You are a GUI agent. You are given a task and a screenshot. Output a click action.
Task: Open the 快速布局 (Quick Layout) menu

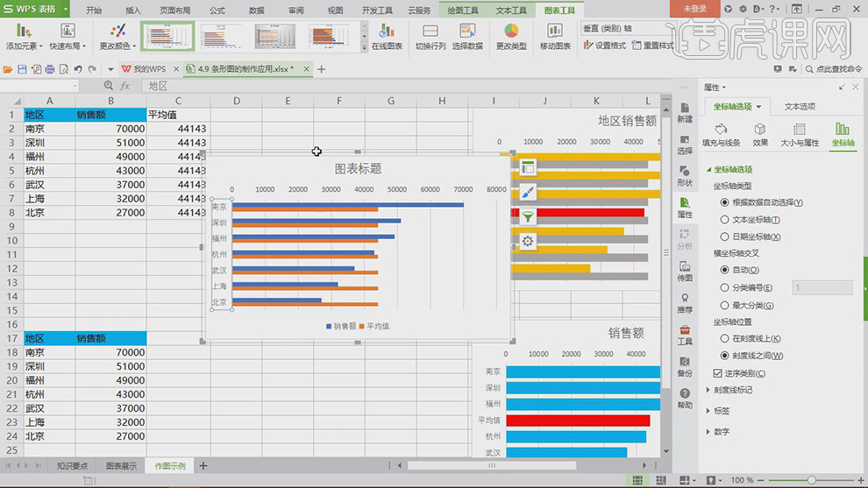click(x=68, y=37)
